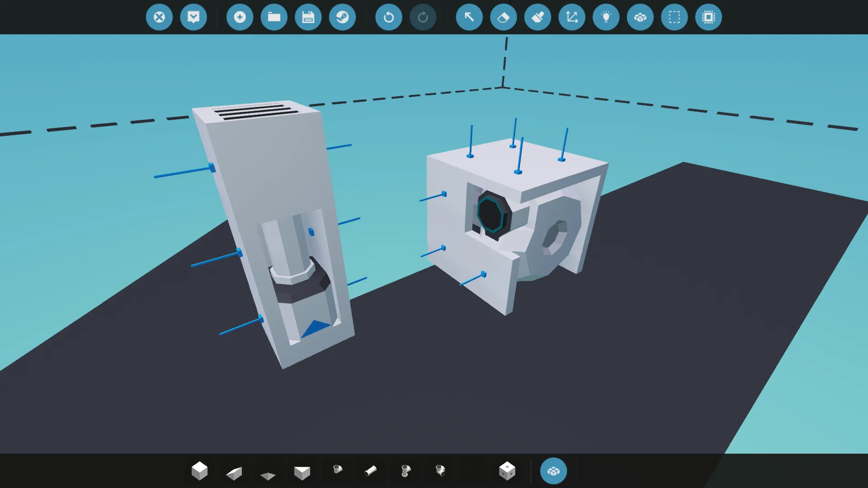
Task: Toggle the light bulb lighting option
Action: pyautogui.click(x=606, y=17)
